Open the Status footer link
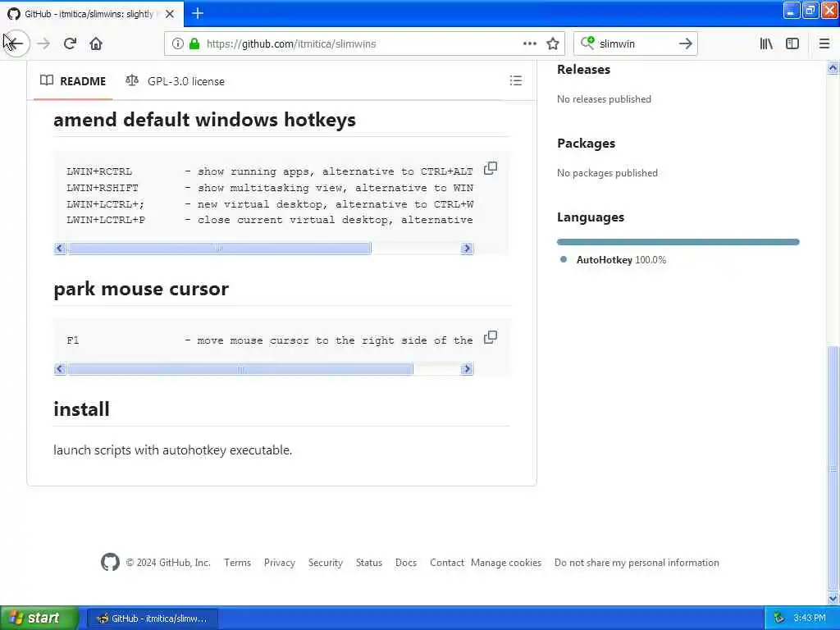The image size is (840, 630). tap(369, 563)
